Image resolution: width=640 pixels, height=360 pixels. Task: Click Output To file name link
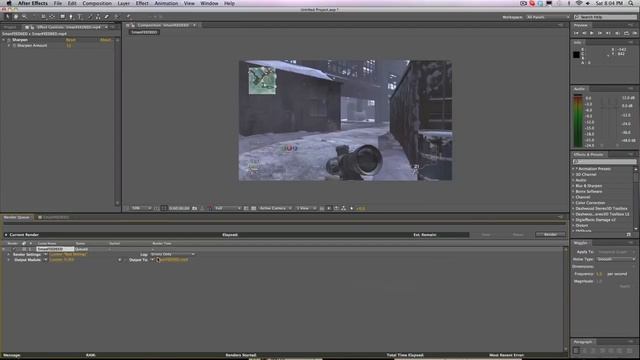click(174, 260)
